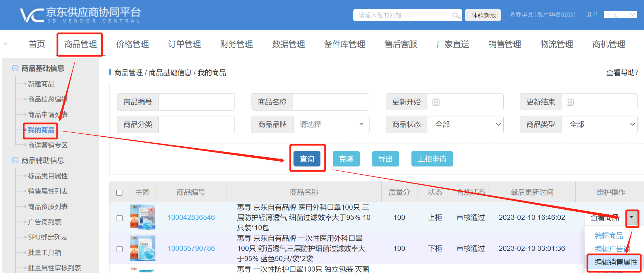The height and width of the screenshot is (273, 644).
Task: Select 编辑销售属性 from the dropdown menu
Action: click(616, 262)
